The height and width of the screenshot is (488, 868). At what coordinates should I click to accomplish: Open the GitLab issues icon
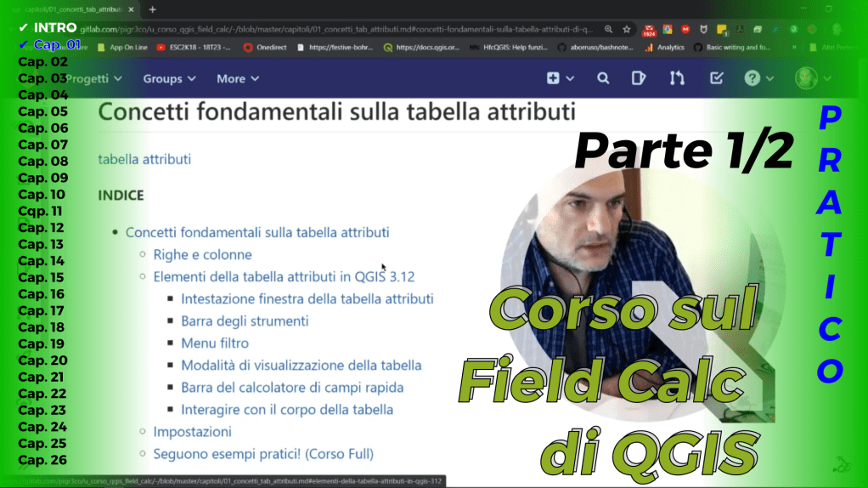click(x=639, y=78)
